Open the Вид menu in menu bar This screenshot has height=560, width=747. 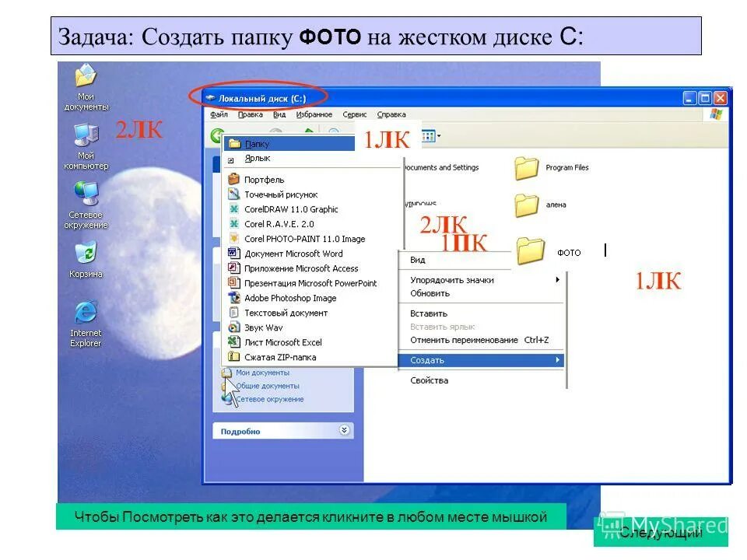[279, 115]
